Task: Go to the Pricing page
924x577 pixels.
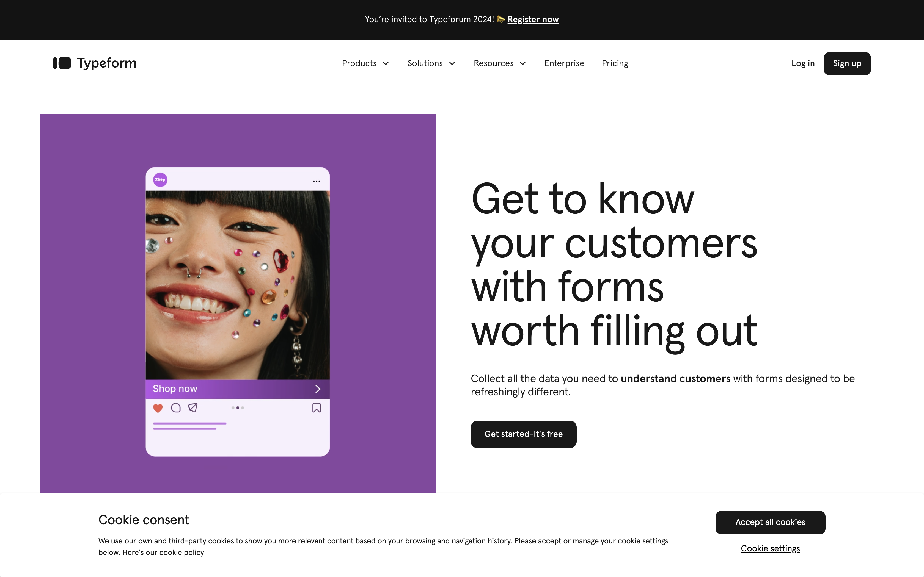Action: pyautogui.click(x=615, y=63)
